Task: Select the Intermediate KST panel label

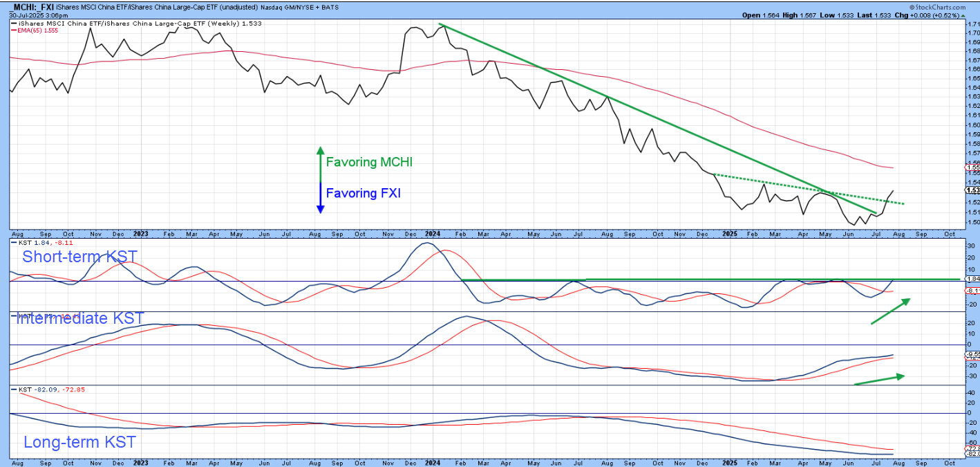Action: coord(80,299)
